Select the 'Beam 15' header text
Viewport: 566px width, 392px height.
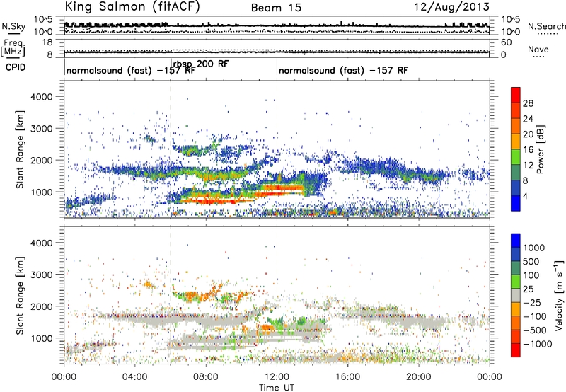coord(276,8)
